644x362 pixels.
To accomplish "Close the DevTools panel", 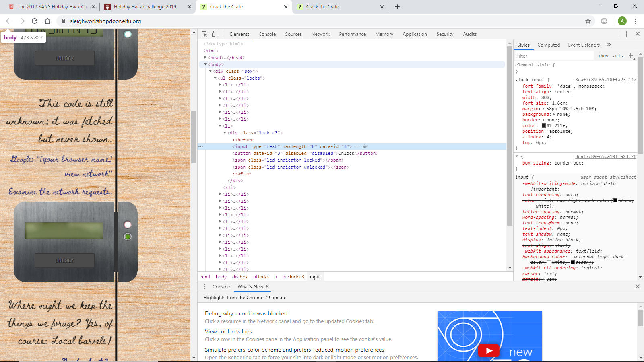I will pyautogui.click(x=638, y=34).
